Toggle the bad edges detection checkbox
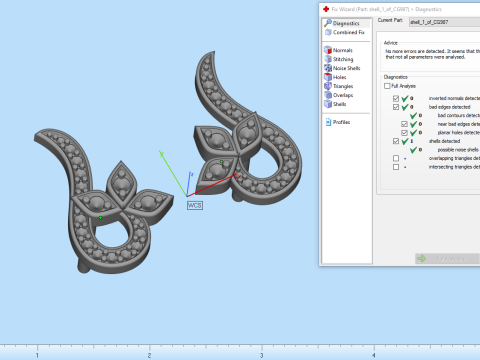 click(396, 107)
